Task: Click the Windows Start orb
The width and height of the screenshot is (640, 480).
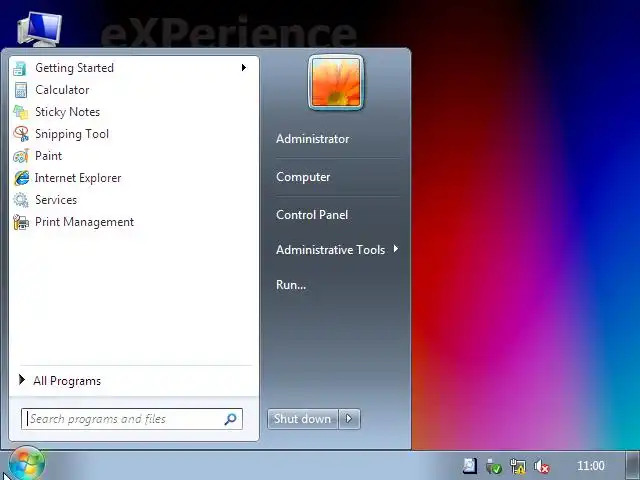Action: 27,464
